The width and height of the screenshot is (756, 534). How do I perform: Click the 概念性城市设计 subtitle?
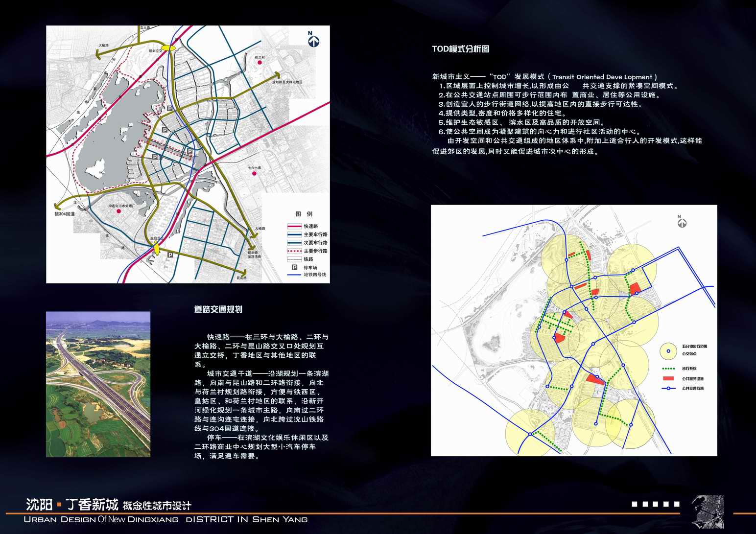[x=157, y=506]
